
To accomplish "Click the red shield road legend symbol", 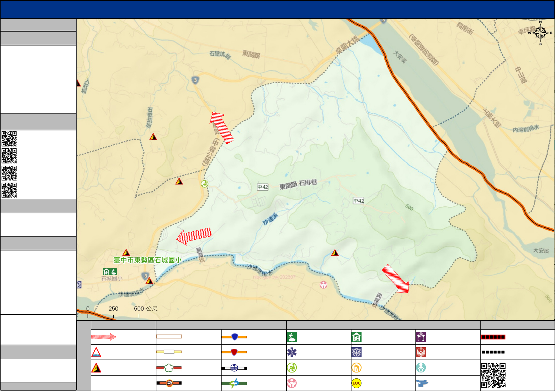I will [x=234, y=352].
